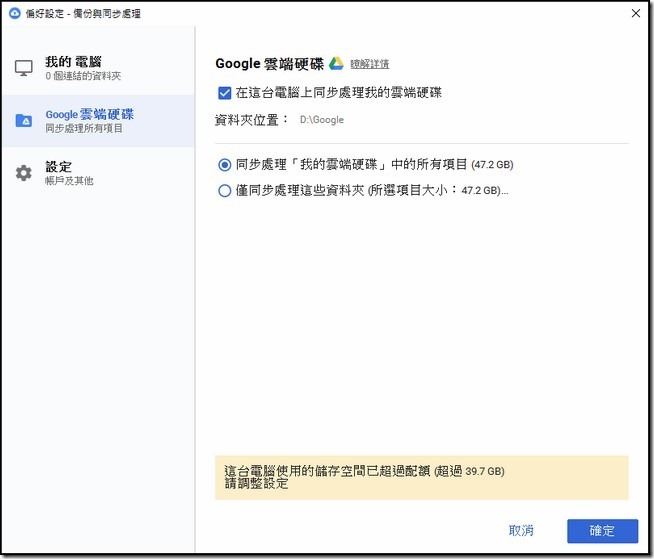Select the Google 雲端硬碟 sidebar section
Image resolution: width=654 pixels, height=559 pixels.
point(98,121)
